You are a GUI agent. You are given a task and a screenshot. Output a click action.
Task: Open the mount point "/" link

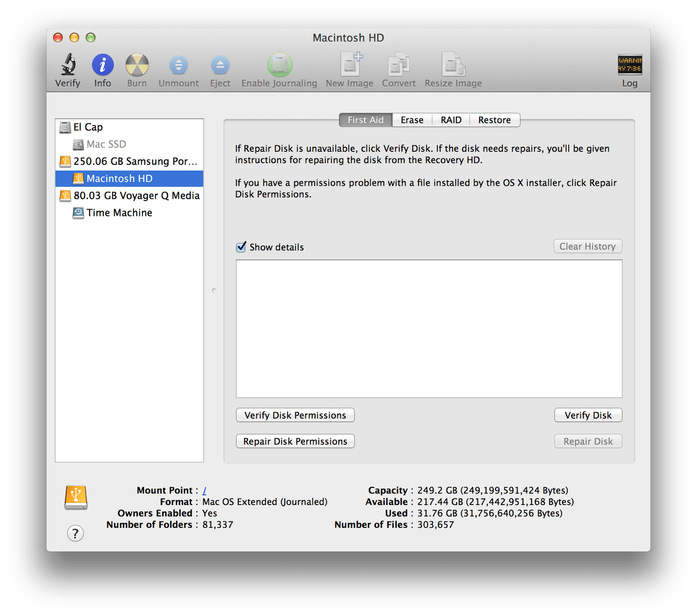pos(204,491)
